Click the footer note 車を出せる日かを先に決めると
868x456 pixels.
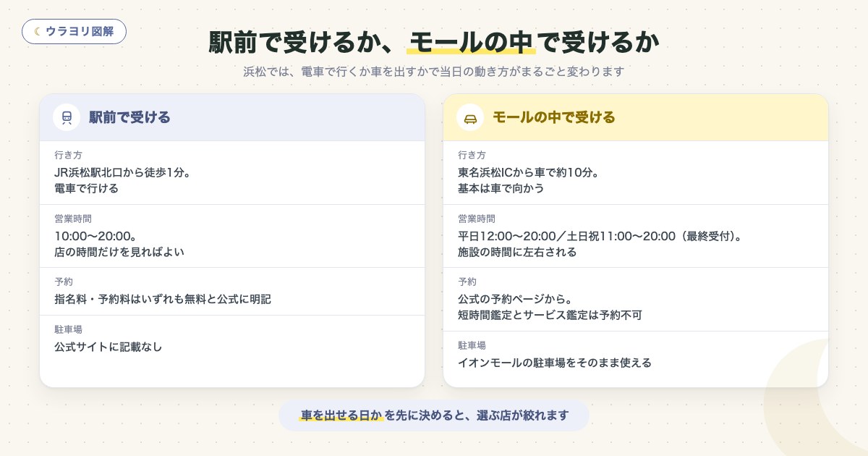tap(434, 415)
